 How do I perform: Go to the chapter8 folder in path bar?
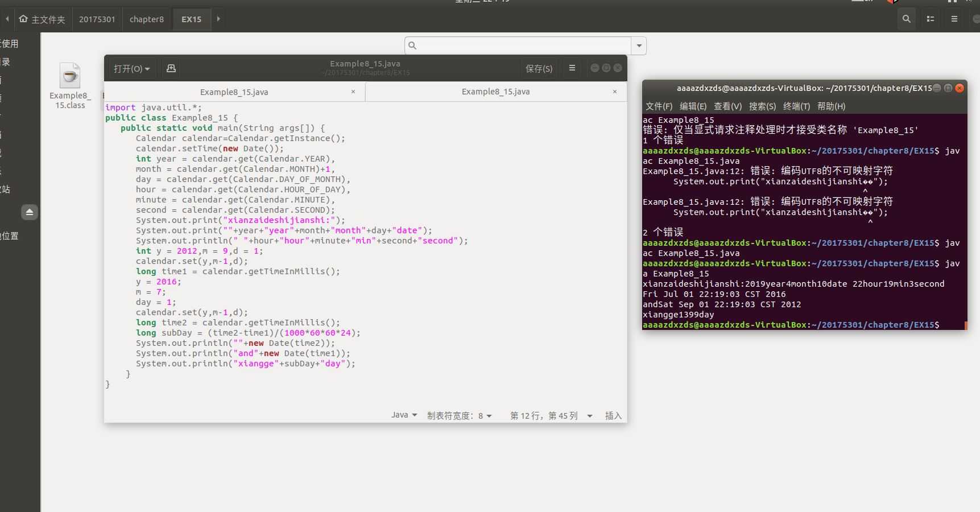pyautogui.click(x=146, y=19)
